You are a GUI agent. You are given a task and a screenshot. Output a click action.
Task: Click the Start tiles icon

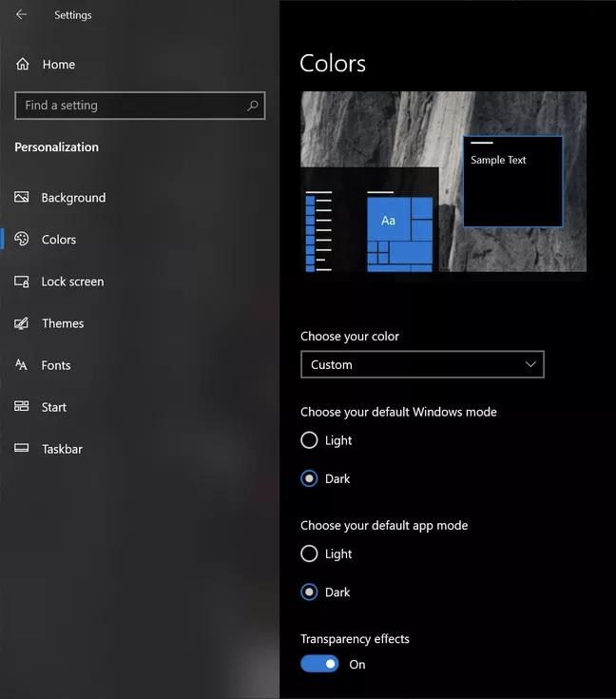click(22, 406)
